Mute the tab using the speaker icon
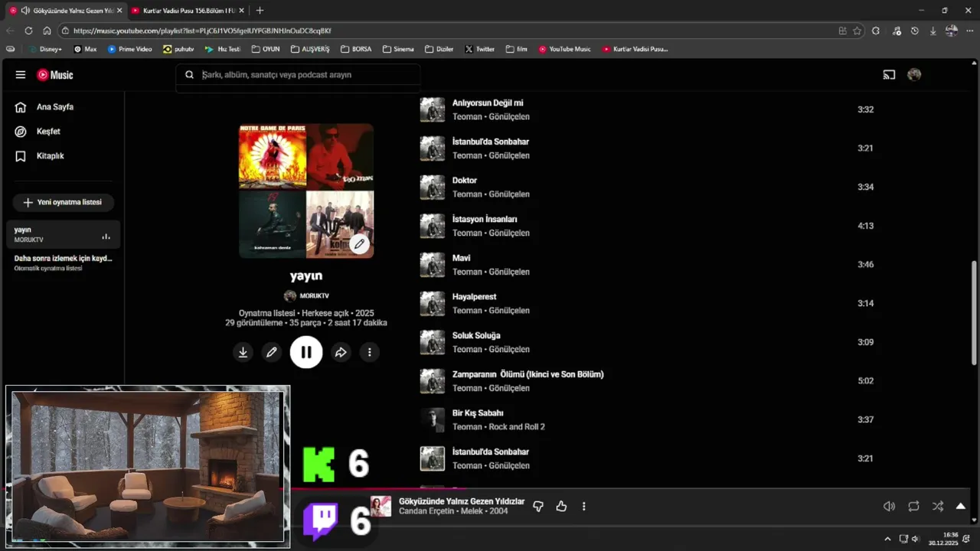Viewport: 980px width, 551px height. (25, 11)
